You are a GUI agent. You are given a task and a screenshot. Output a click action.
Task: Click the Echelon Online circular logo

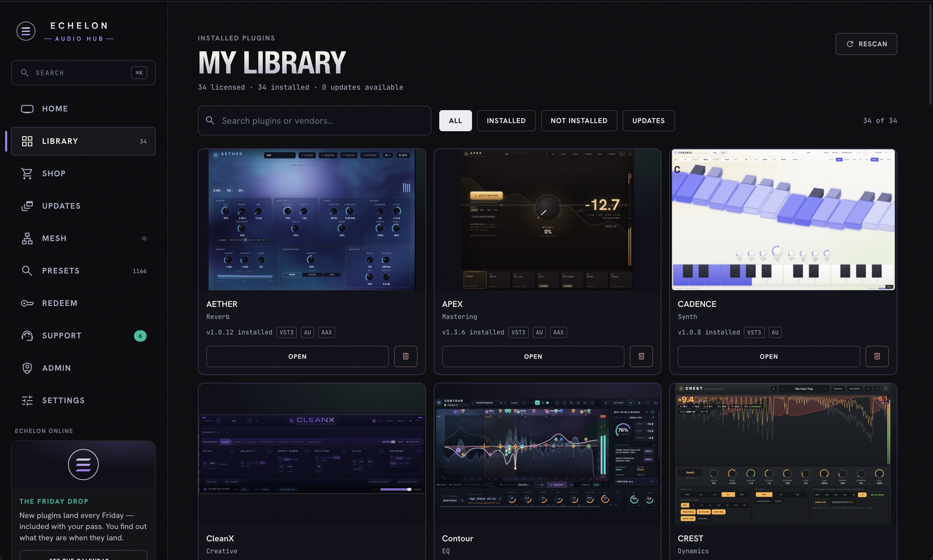click(x=83, y=464)
